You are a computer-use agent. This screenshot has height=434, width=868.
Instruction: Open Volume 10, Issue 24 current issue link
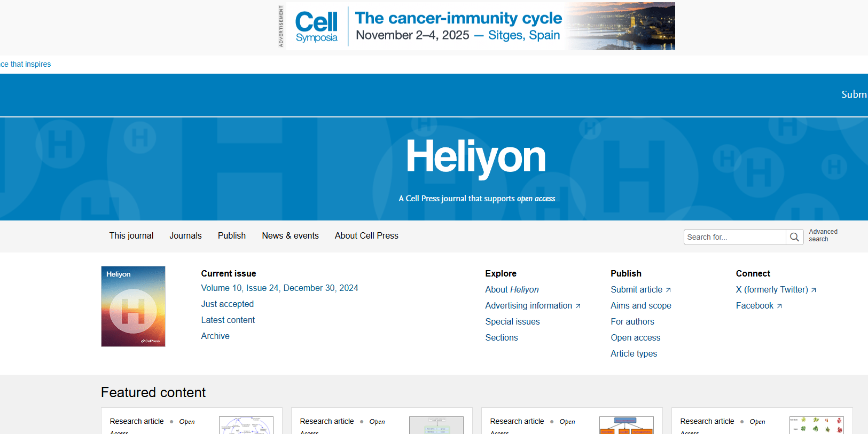tap(279, 288)
